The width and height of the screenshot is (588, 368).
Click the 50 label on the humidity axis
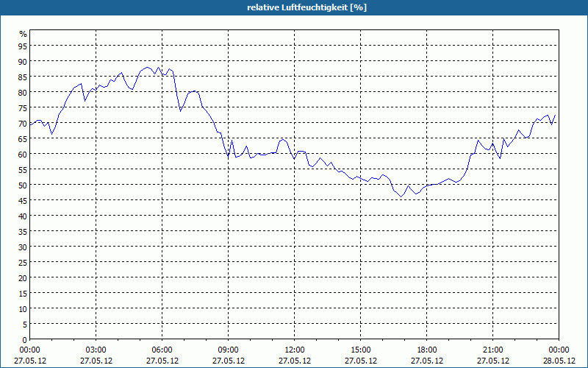[x=23, y=185]
